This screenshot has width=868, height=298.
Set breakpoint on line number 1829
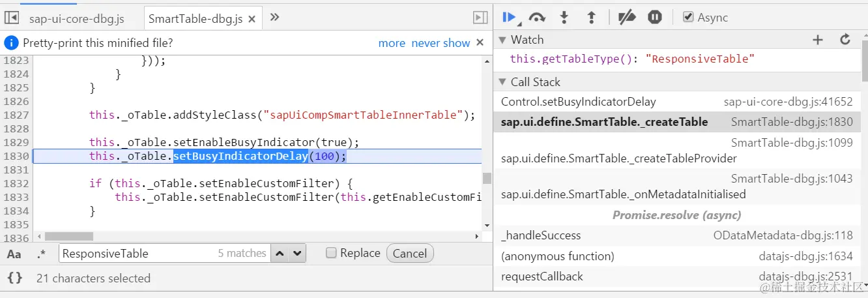pos(16,143)
